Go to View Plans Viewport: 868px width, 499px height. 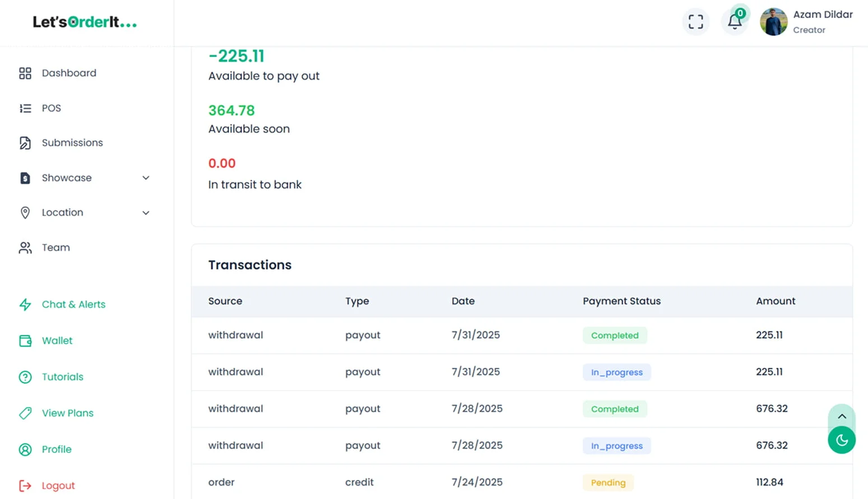tap(67, 413)
